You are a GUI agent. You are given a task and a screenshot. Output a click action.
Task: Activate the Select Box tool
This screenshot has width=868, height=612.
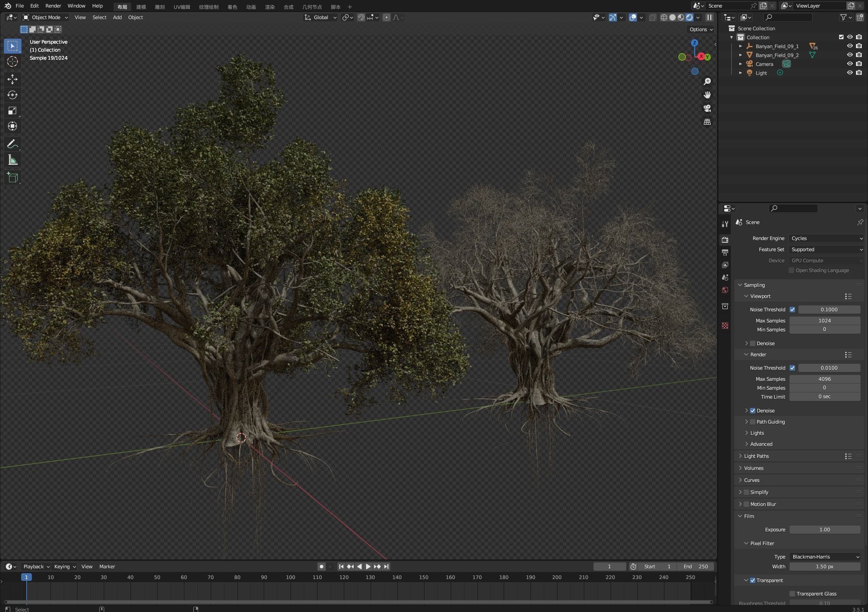tap(12, 46)
